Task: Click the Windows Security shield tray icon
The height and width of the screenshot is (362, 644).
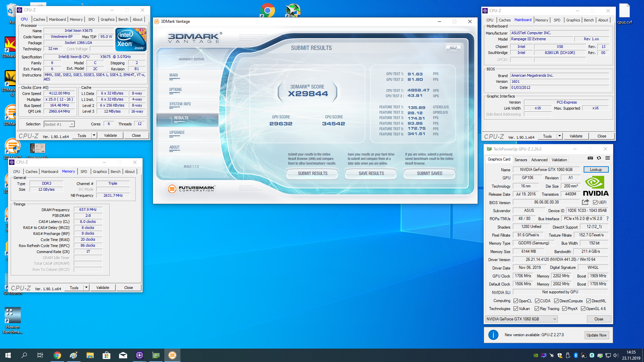Action: point(560,355)
